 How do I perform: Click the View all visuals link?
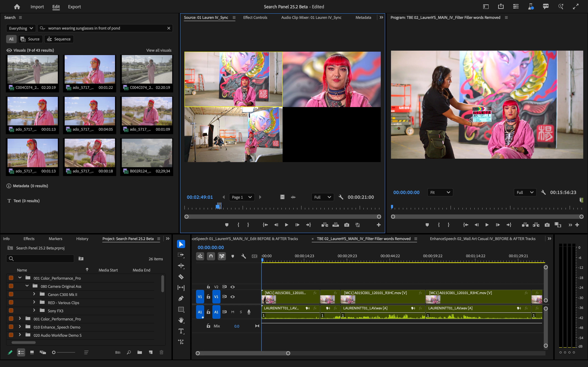pyautogui.click(x=159, y=50)
